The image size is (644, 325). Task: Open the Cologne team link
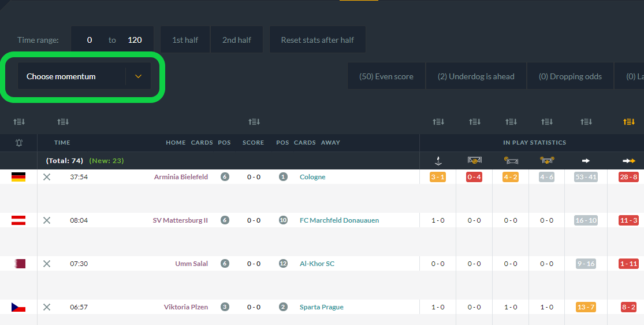pyautogui.click(x=312, y=177)
